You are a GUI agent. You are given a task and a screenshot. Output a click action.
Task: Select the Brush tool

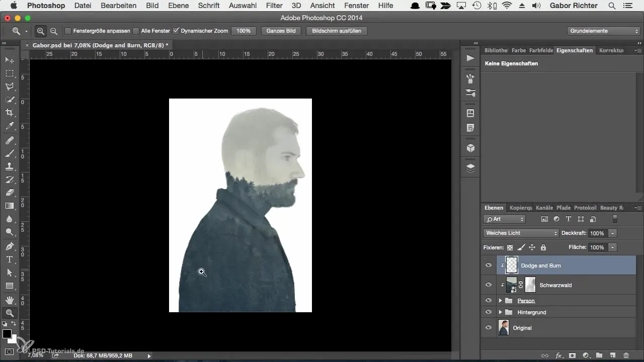pos(10,153)
